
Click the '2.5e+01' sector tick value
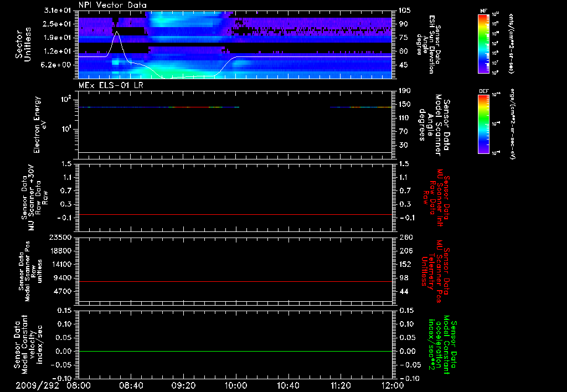58,24
